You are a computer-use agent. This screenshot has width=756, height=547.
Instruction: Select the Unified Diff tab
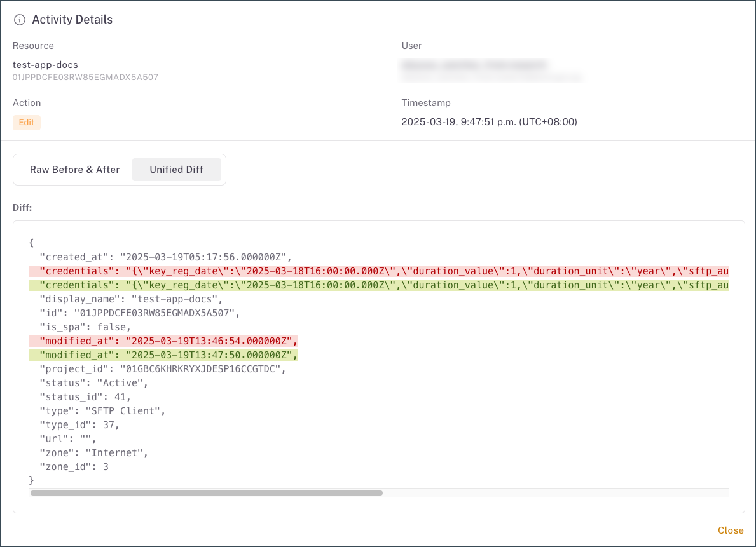pos(176,170)
